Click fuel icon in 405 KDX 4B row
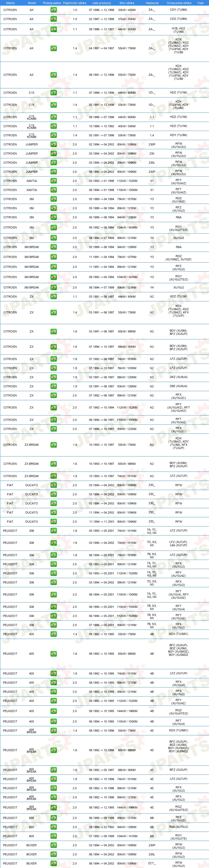209x868 pixels. click(x=53, y=634)
